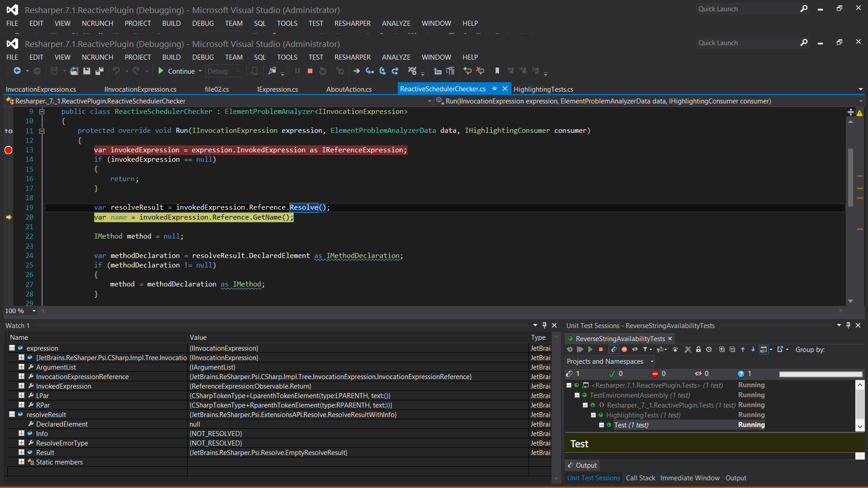The height and width of the screenshot is (488, 868).
Task: Click the bookmark icon in debug toolbar
Action: click(x=497, y=71)
